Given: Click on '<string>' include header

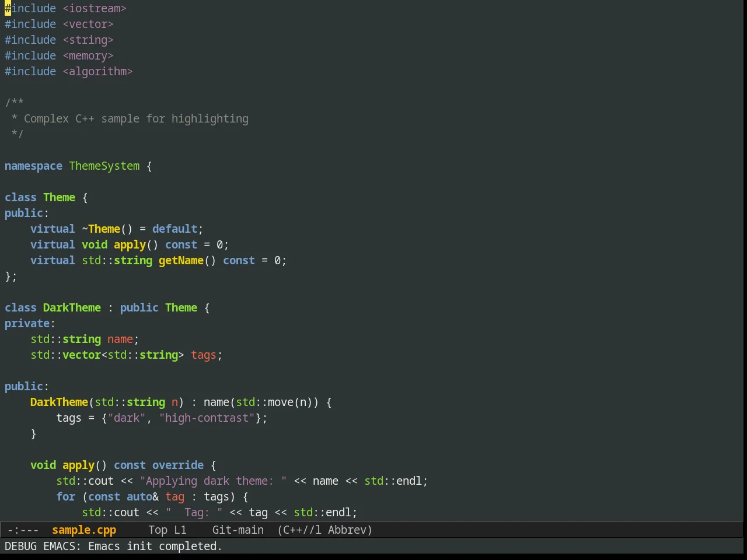Looking at the screenshot, I should pos(88,40).
